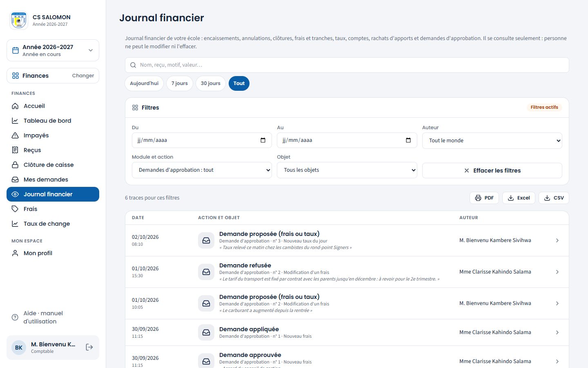
Task: Select the Aujourd'hui period filter
Action: pos(144,83)
